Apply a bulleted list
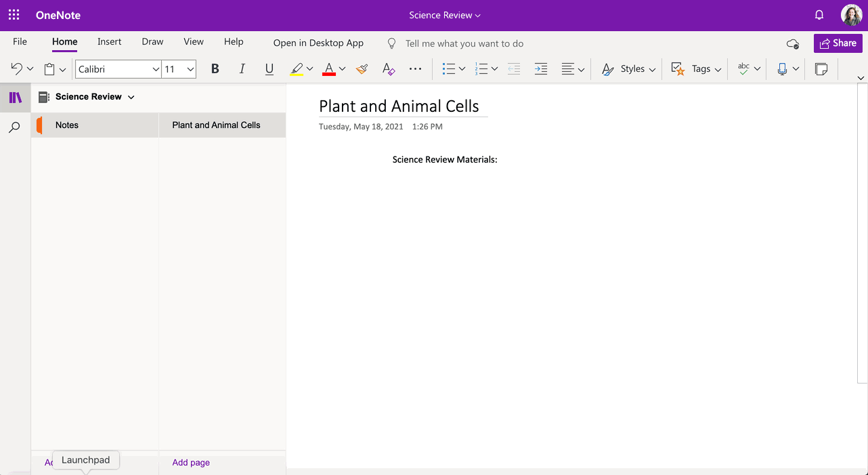 coord(449,68)
